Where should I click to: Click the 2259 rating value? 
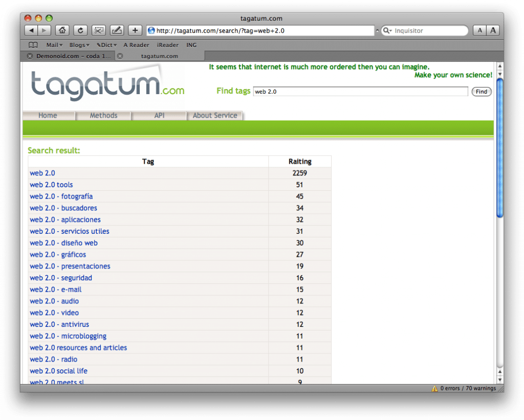(300, 173)
